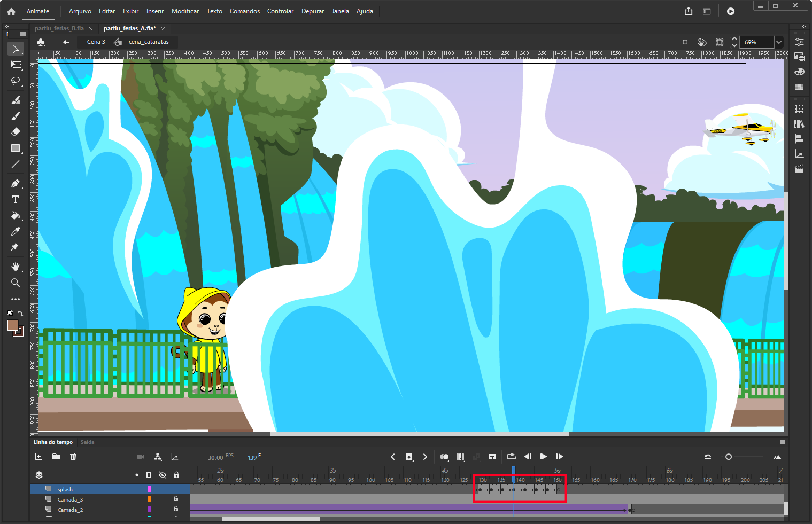The image size is (812, 524).
Task: Choose the Eraser tool
Action: tap(15, 132)
